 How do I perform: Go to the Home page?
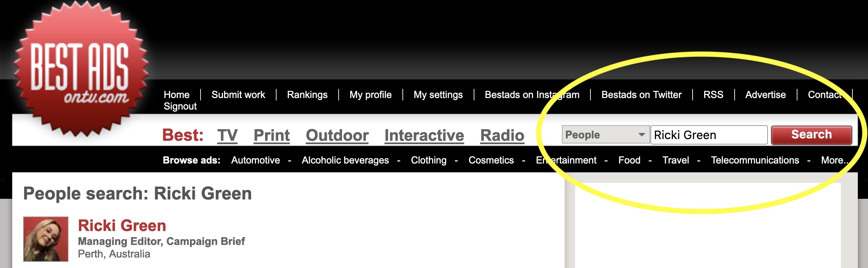(x=176, y=95)
